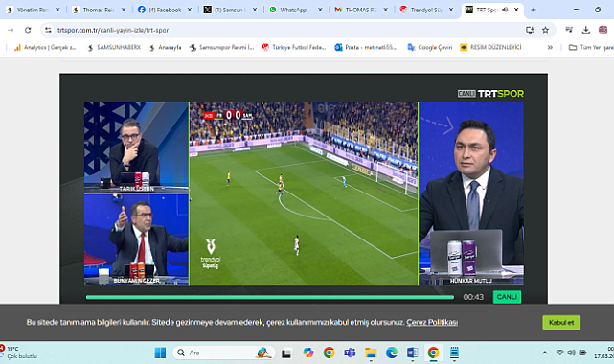Viewport: 614px width, 364px height.
Task: Jump to live with CANLI button
Action: (507, 297)
